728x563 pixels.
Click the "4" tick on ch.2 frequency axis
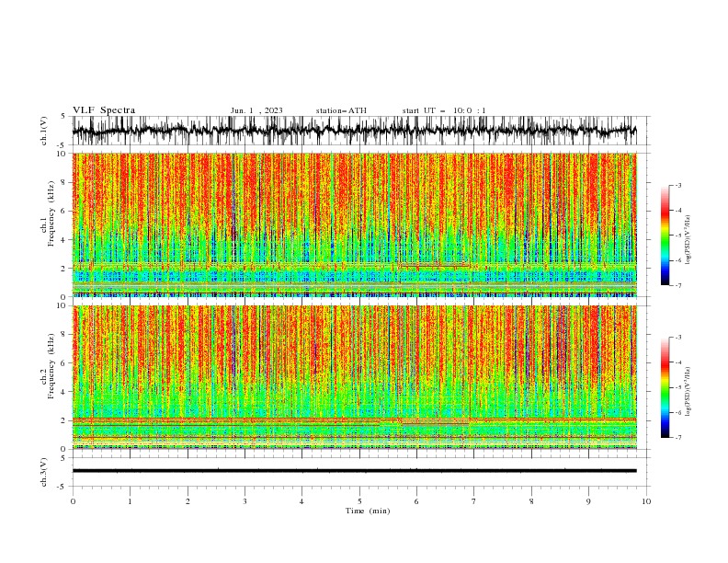click(x=64, y=392)
